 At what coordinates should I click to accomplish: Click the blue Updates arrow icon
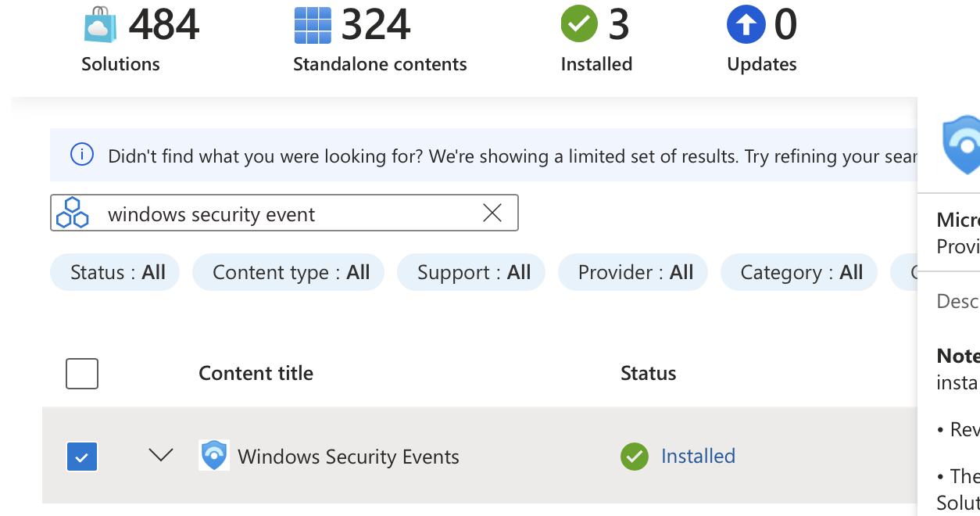click(x=746, y=23)
